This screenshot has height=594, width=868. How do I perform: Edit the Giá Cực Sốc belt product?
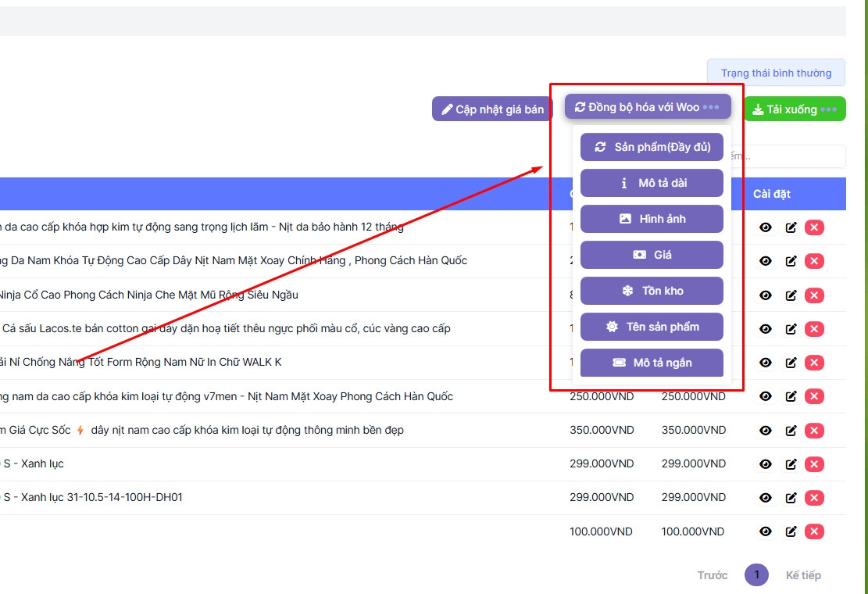(x=791, y=431)
